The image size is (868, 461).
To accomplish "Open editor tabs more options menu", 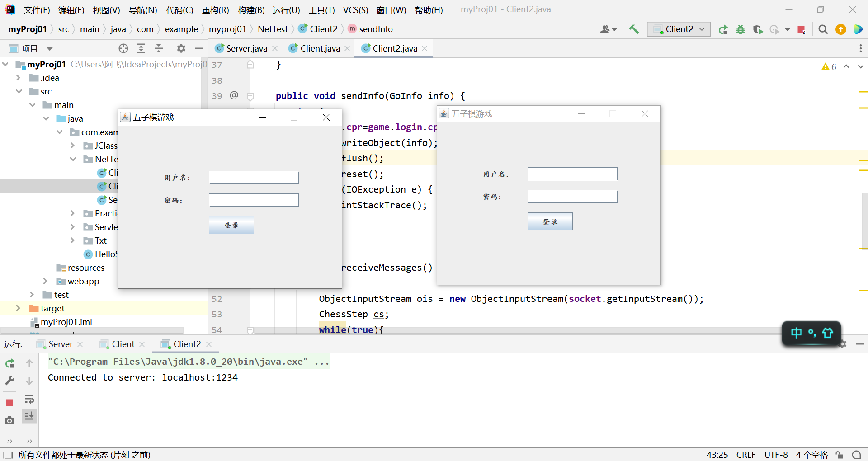I will tap(860, 48).
